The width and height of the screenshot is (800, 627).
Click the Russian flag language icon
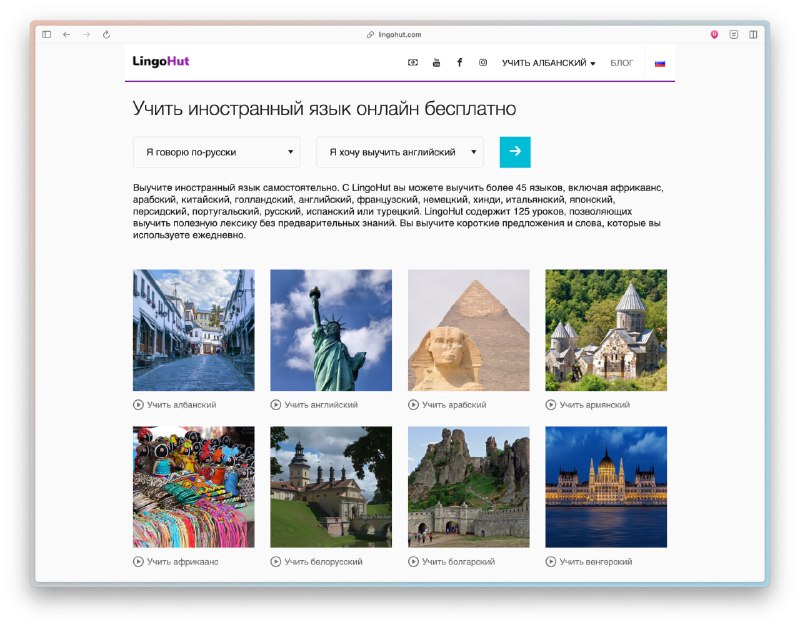[x=660, y=63]
